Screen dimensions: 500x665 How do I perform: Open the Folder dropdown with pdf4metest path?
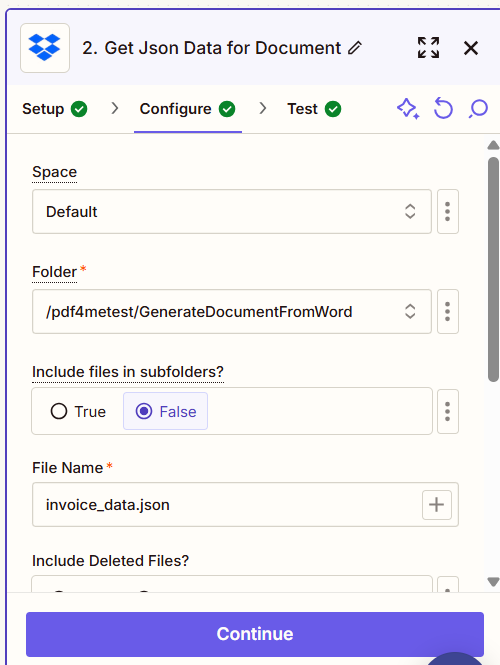click(232, 312)
